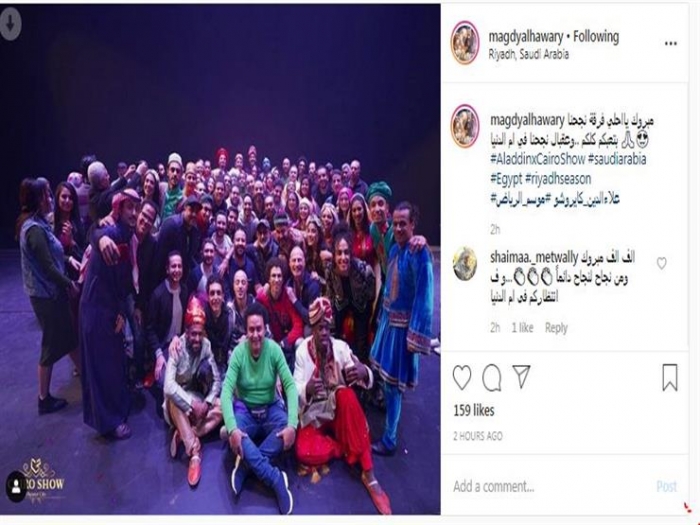The image size is (700, 525).
Task: Open #riyadhseason hashtag
Action: [x=558, y=179]
